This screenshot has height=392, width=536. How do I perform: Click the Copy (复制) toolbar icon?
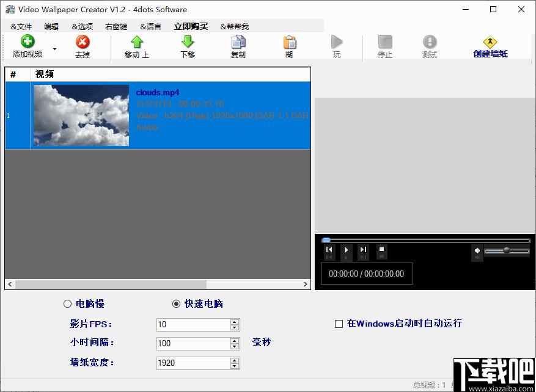click(x=238, y=42)
